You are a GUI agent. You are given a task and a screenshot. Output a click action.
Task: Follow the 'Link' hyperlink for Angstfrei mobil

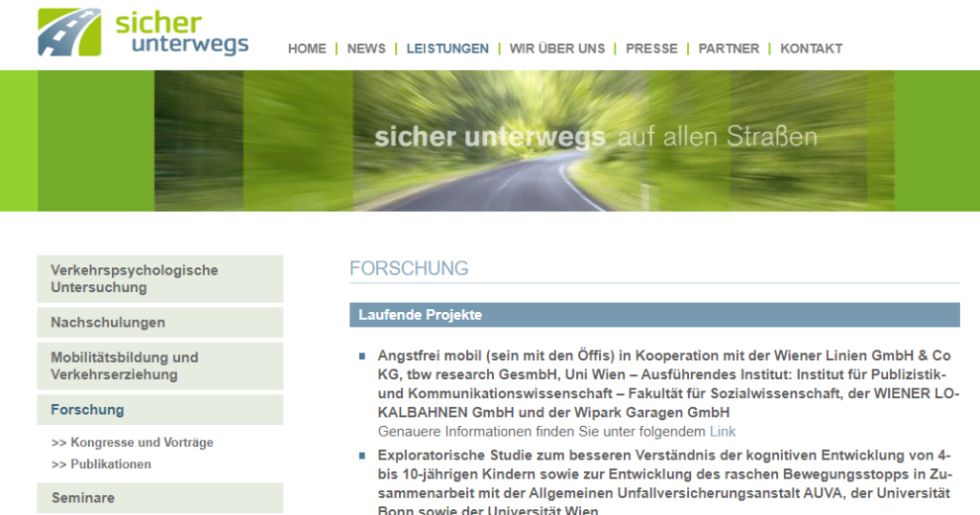pyautogui.click(x=723, y=432)
